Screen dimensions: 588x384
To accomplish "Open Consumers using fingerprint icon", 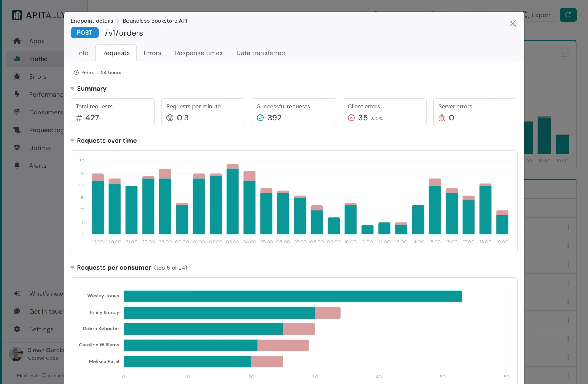I will click(17, 112).
